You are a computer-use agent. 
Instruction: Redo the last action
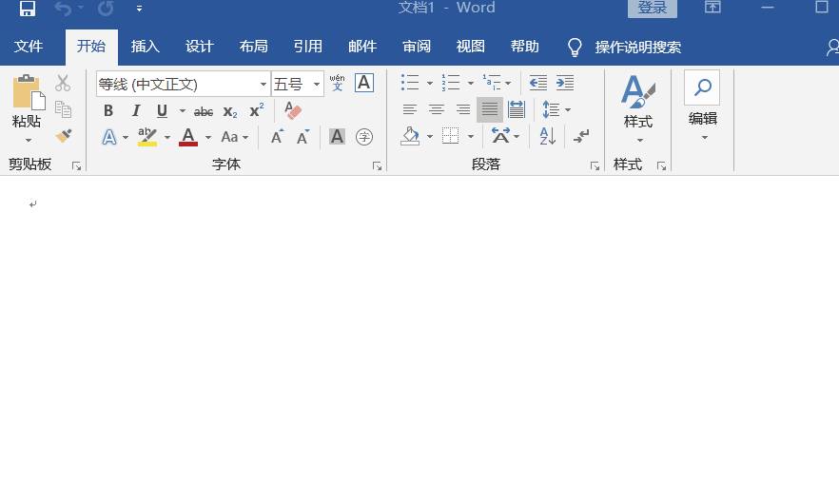click(x=106, y=8)
